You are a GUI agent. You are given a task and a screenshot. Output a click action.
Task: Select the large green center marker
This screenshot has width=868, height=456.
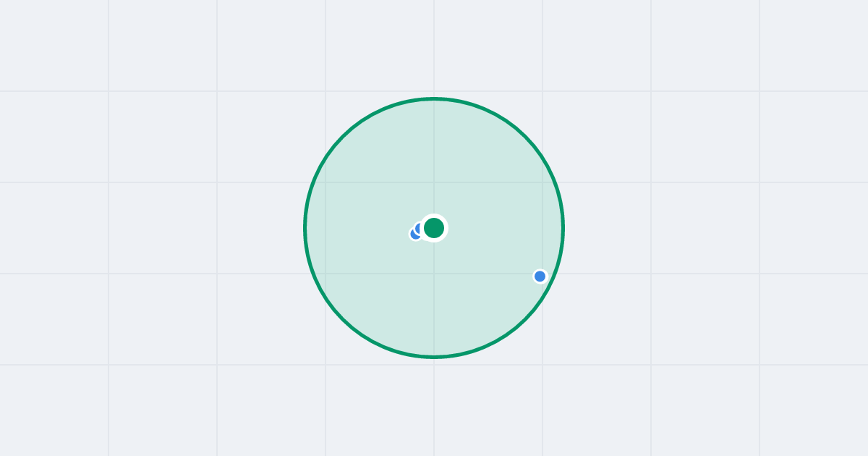point(434,228)
